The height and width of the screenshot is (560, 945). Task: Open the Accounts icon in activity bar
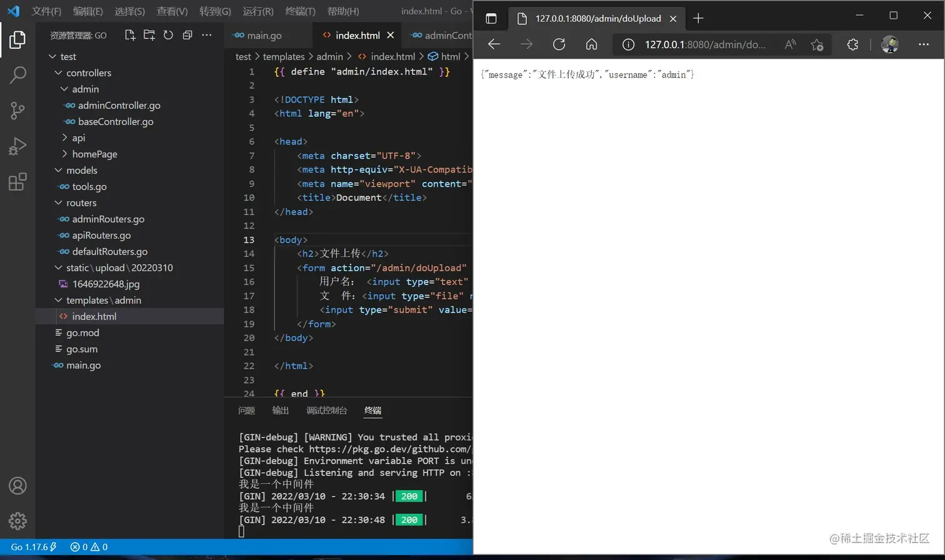point(17,486)
